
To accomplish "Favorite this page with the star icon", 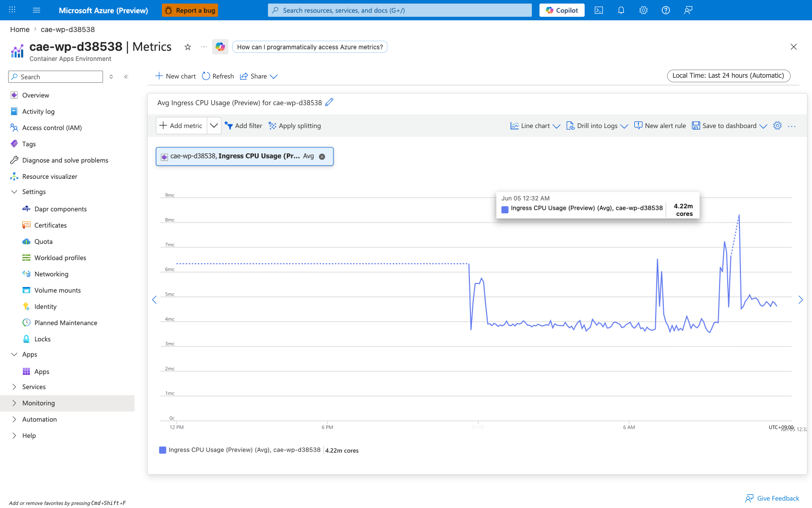I will (x=188, y=47).
